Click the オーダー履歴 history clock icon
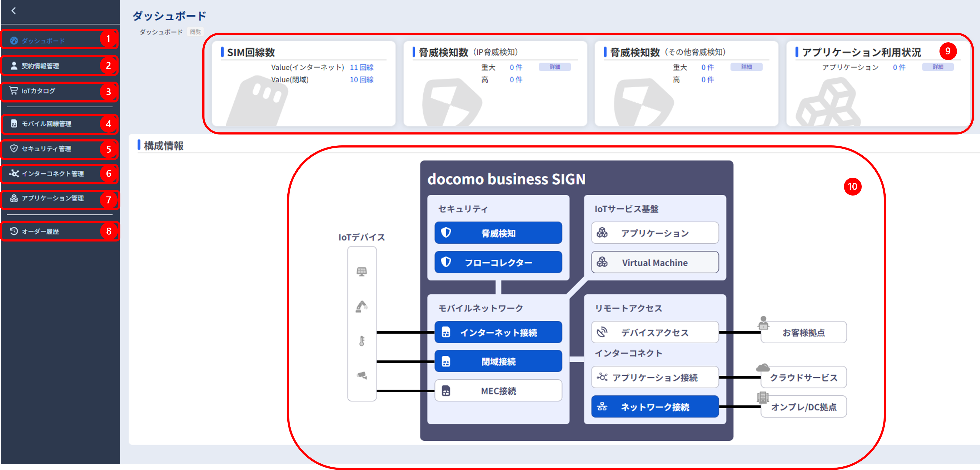The height and width of the screenshot is (470, 980). coord(13,231)
